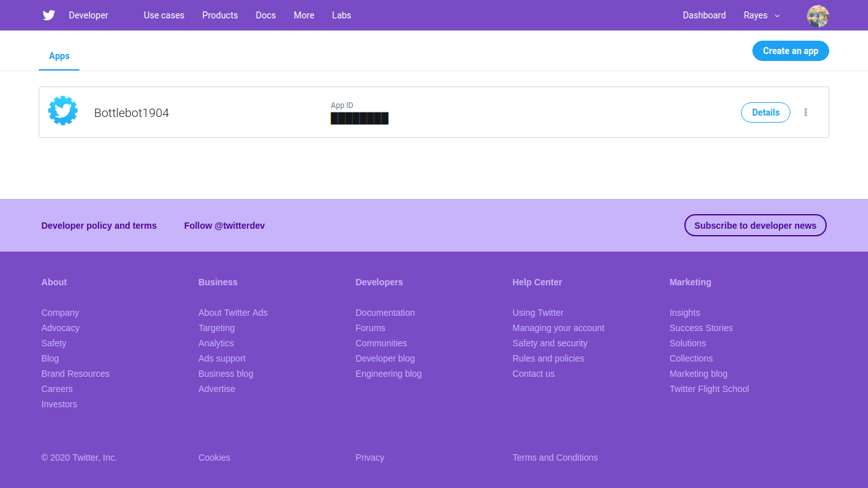
Task: Open the Advertise footer link
Action: [217, 389]
